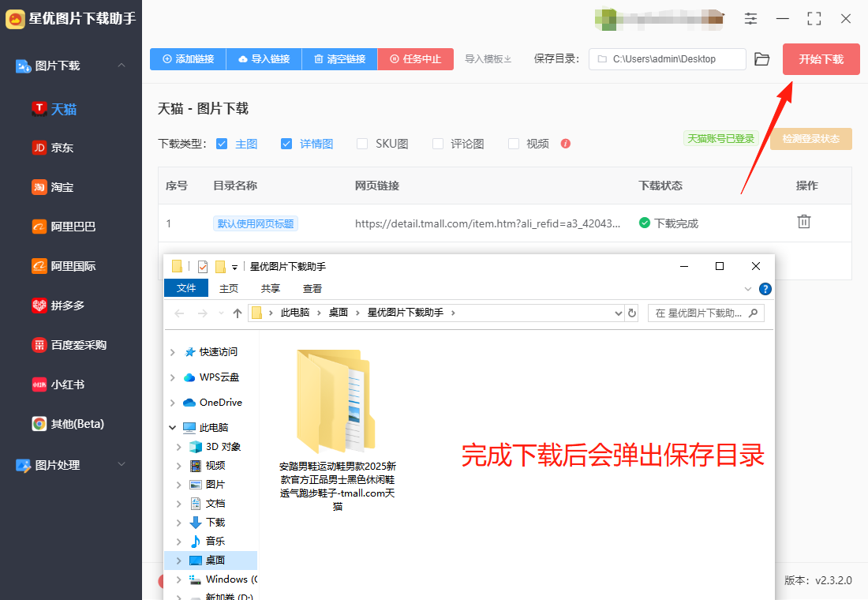Click the 默认使用网页标题 directory tag

255,223
